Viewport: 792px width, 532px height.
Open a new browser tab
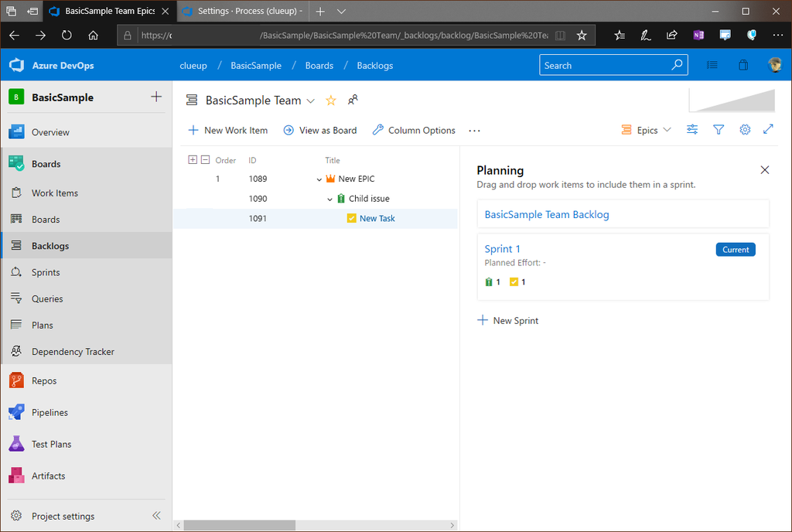coord(320,11)
